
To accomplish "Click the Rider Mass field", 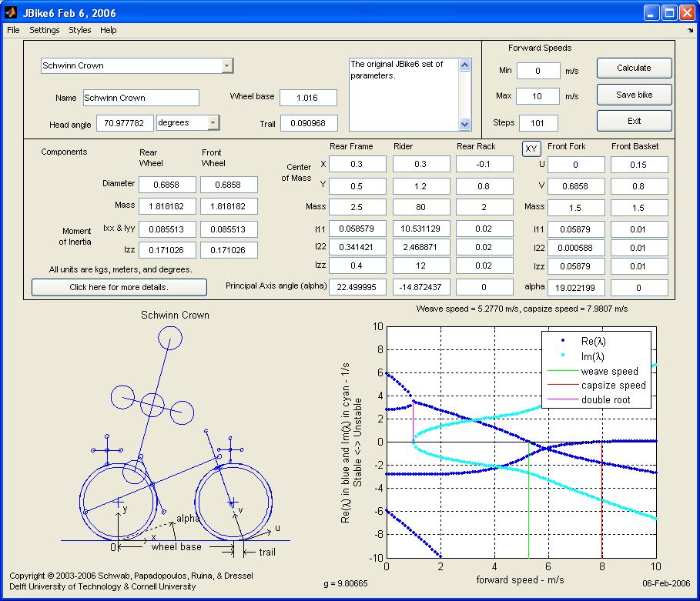I will 420,207.
